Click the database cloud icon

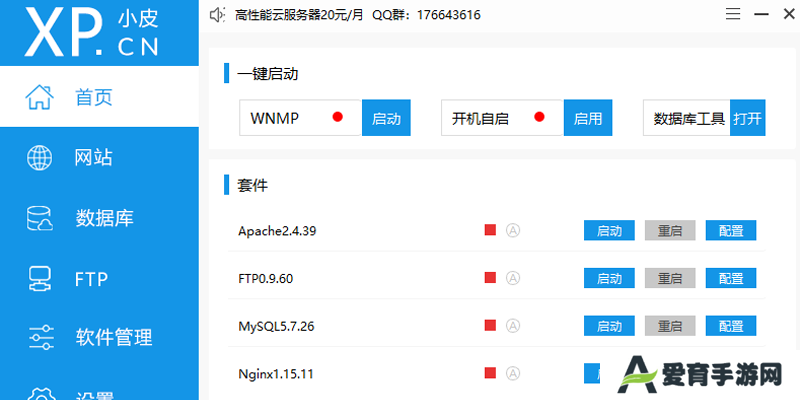[x=39, y=218]
